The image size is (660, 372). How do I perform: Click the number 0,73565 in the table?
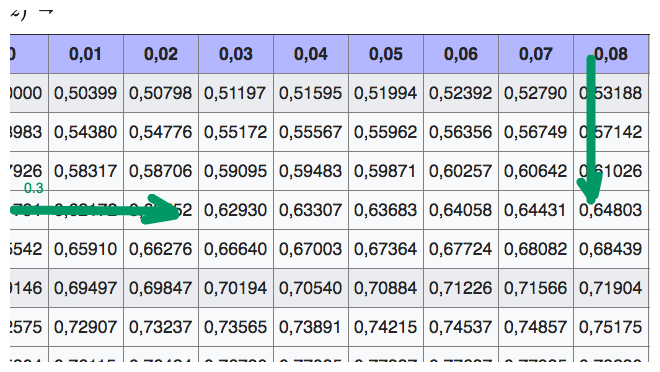pos(236,327)
